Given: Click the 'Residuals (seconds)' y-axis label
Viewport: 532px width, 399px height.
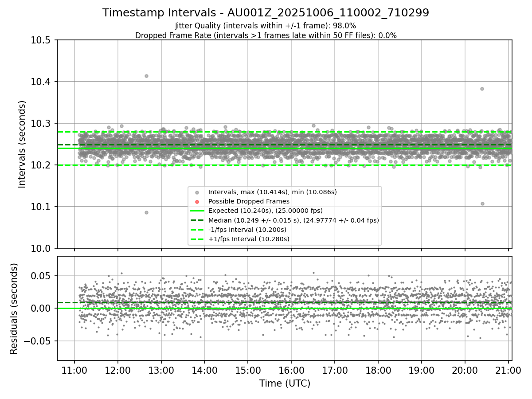Looking at the screenshot, I should [14, 309].
